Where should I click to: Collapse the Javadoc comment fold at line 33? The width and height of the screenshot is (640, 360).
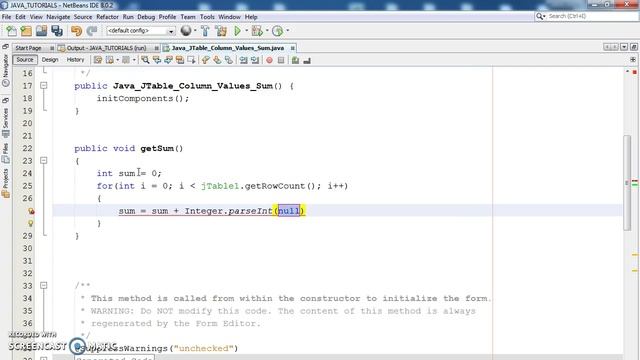coord(44,286)
